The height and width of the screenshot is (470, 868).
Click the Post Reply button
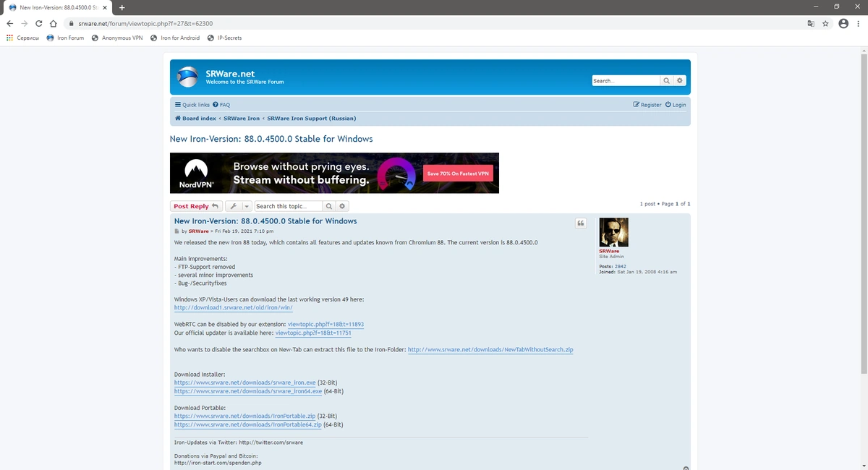click(x=195, y=206)
